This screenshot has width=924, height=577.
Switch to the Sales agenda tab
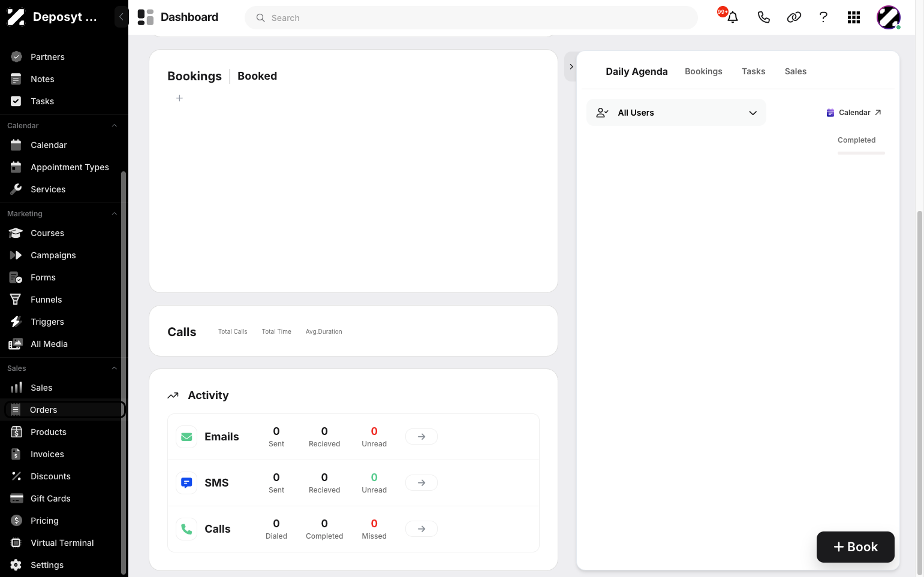tap(795, 71)
